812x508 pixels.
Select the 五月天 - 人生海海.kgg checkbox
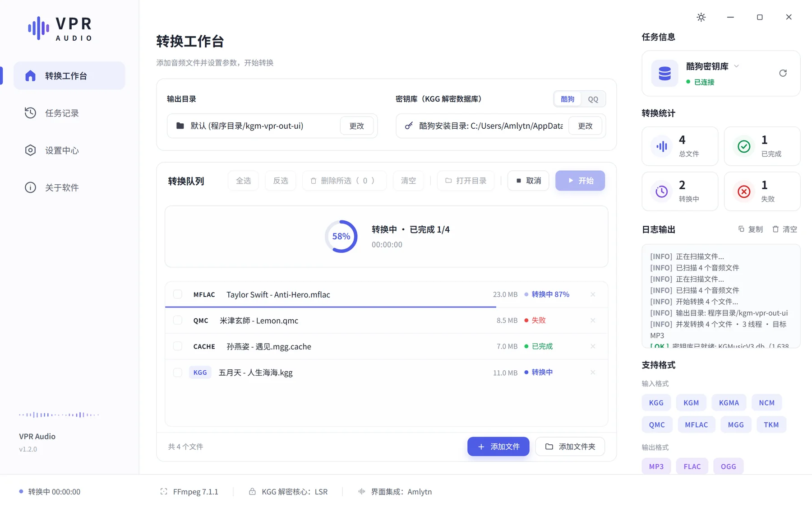(178, 373)
